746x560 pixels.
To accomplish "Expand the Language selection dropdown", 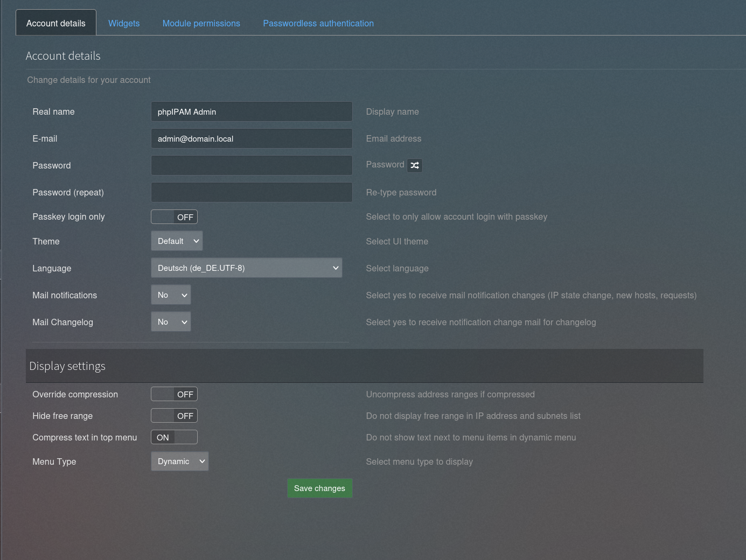I will click(x=246, y=268).
